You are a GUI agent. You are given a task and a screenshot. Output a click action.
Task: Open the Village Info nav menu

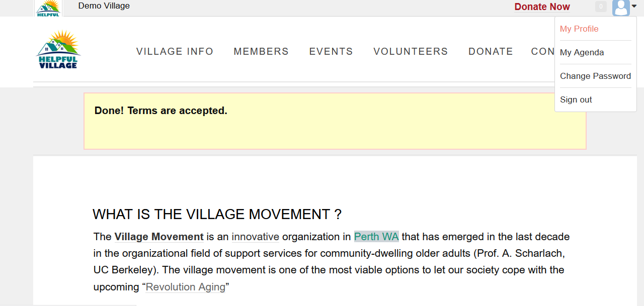pyautogui.click(x=175, y=51)
